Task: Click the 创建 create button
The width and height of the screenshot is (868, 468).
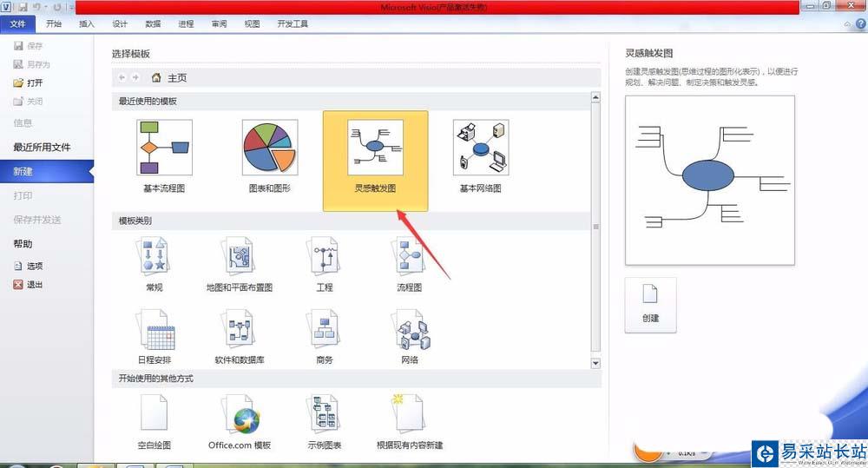Action: click(650, 305)
